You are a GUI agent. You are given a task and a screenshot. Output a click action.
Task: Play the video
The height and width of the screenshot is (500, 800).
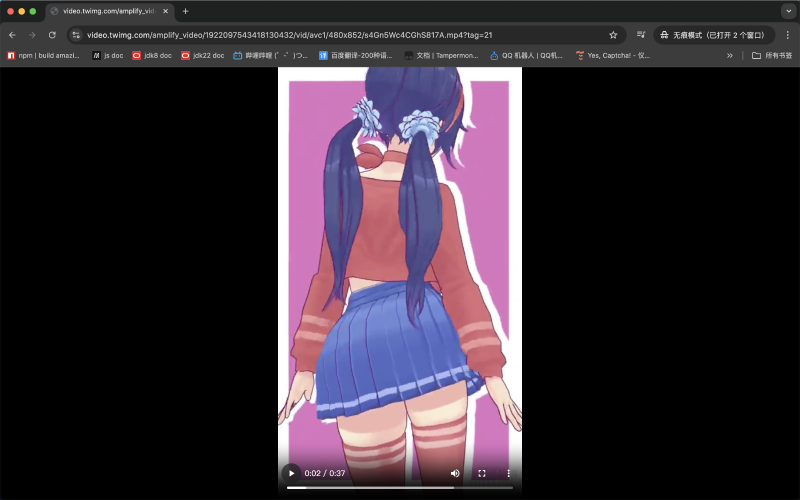[x=291, y=473]
